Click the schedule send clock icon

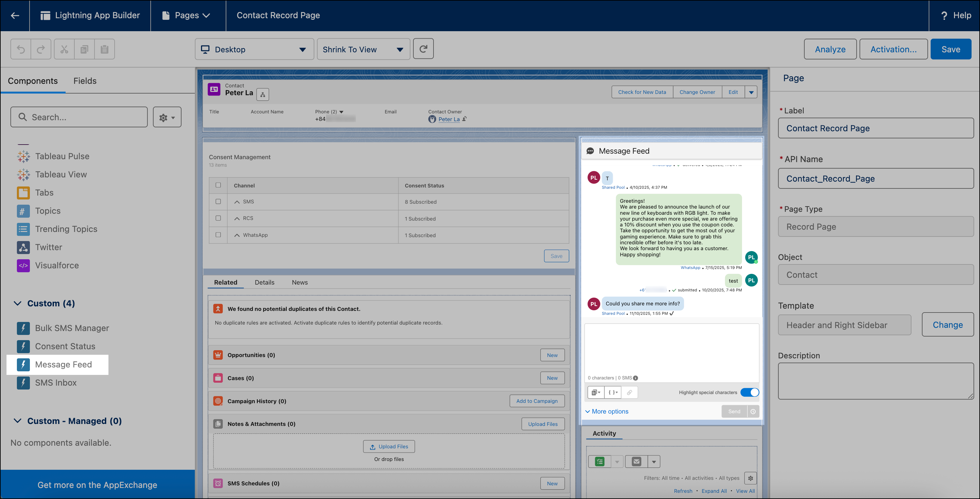[753, 412]
